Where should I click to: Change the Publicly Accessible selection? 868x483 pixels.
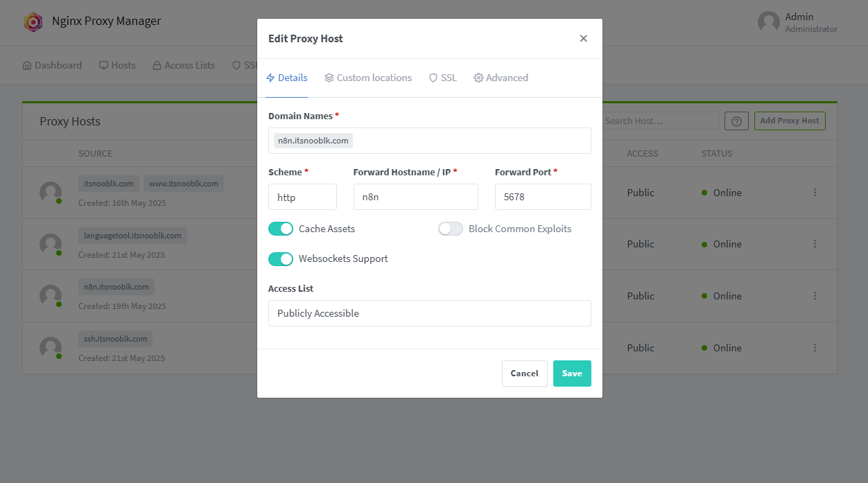coord(429,313)
